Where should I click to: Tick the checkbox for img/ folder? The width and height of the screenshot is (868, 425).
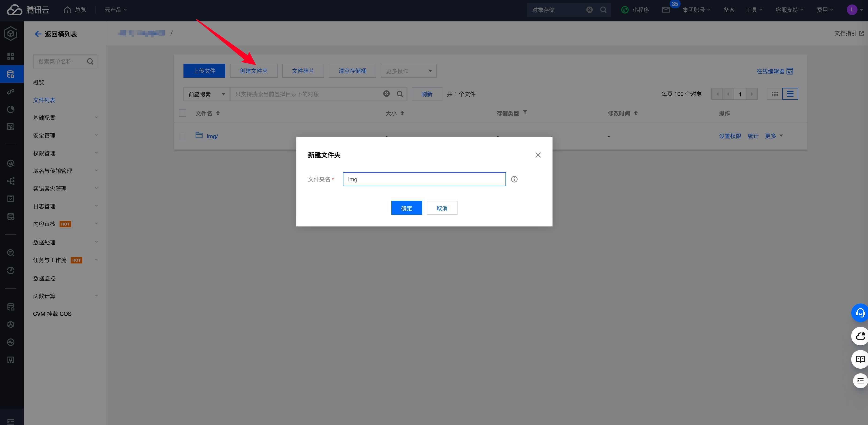coord(183,136)
